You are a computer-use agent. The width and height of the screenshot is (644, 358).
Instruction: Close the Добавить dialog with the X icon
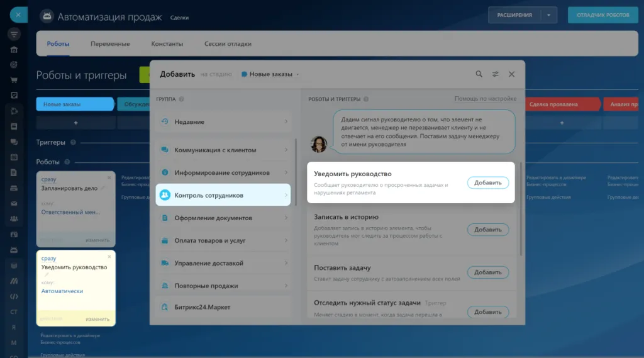point(511,74)
